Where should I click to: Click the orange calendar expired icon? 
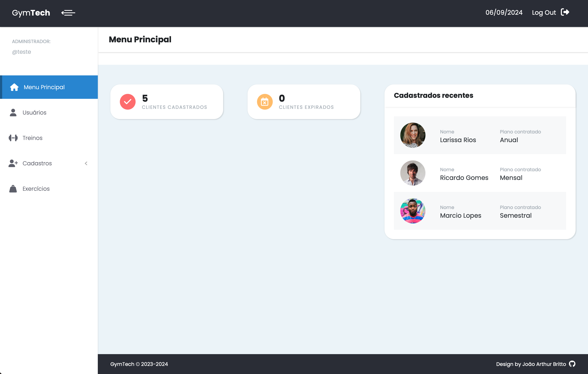(x=265, y=102)
